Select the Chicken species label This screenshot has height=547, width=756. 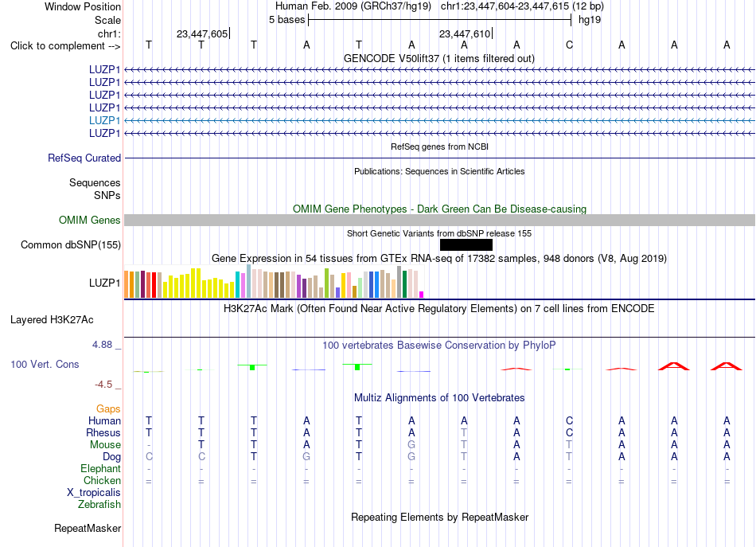click(102, 480)
